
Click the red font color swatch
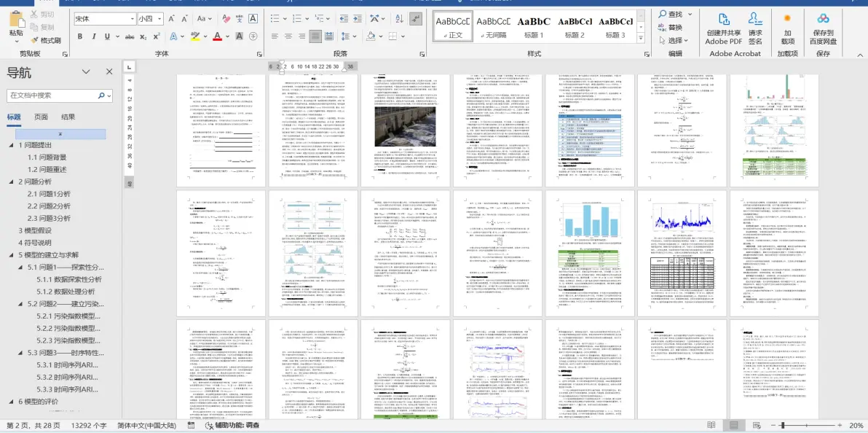(217, 36)
